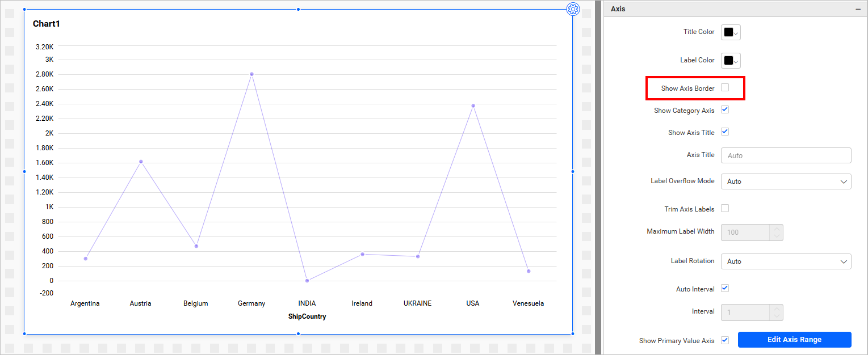Click the Edit Axis Range button

coord(794,340)
